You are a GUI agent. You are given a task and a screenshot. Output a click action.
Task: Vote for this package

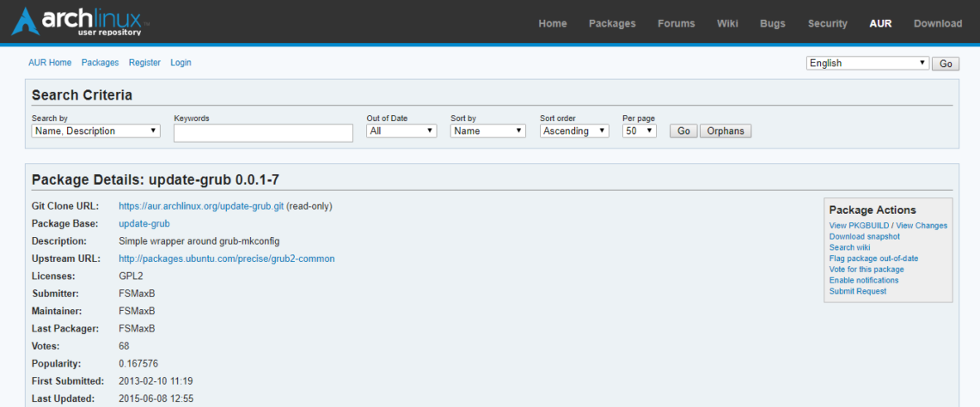[x=867, y=270]
